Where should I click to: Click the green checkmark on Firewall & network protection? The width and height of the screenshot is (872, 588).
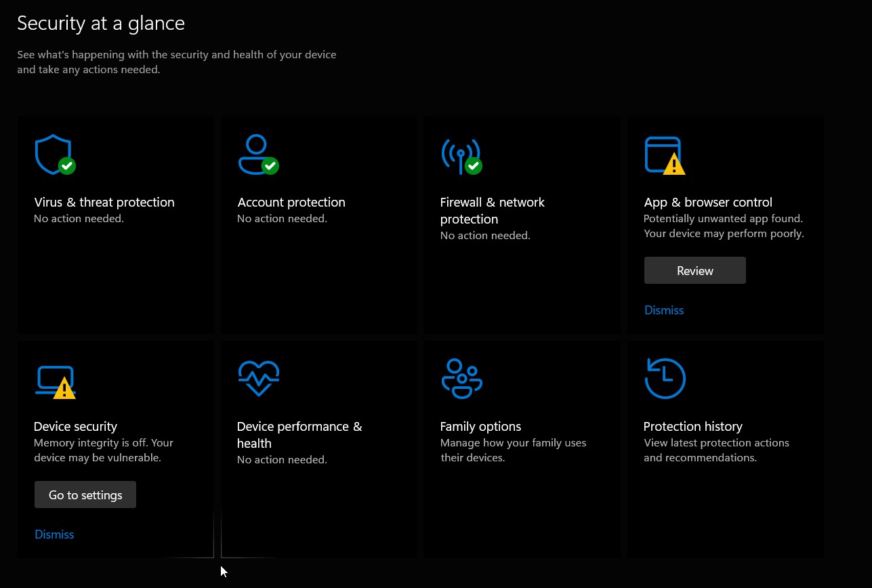473,165
